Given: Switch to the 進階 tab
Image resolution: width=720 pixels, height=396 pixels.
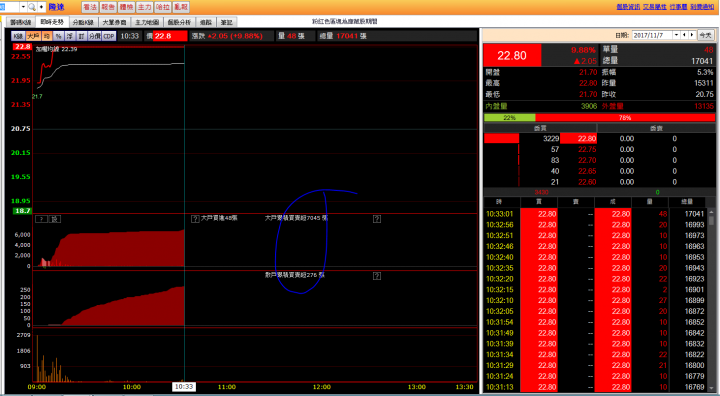Looking at the screenshot, I should (x=206, y=22).
